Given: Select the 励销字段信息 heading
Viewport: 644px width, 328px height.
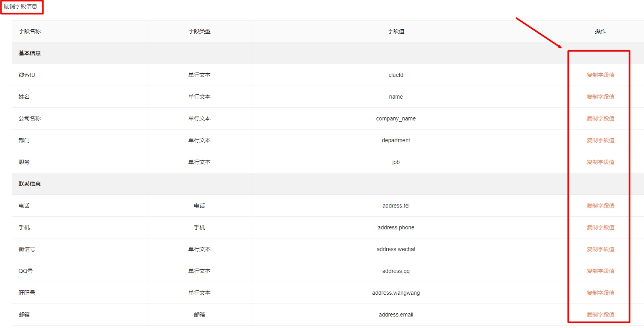Looking at the screenshot, I should pyautogui.click(x=21, y=6).
